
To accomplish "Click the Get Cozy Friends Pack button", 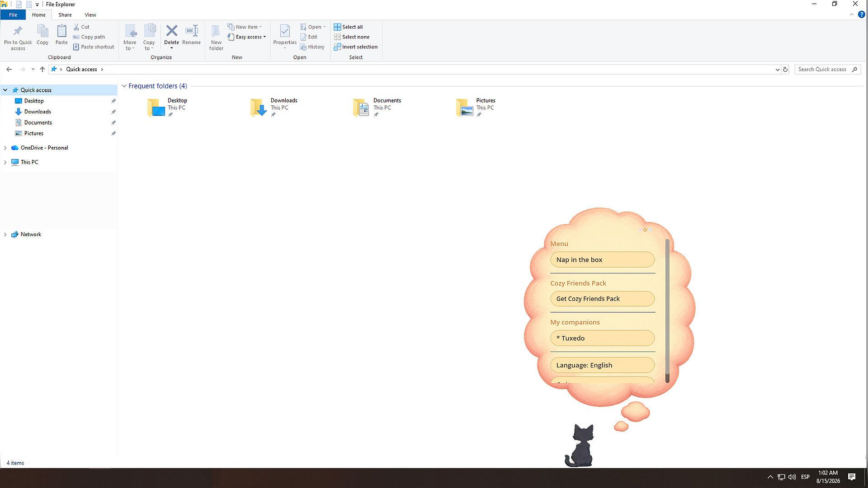I will click(x=602, y=299).
